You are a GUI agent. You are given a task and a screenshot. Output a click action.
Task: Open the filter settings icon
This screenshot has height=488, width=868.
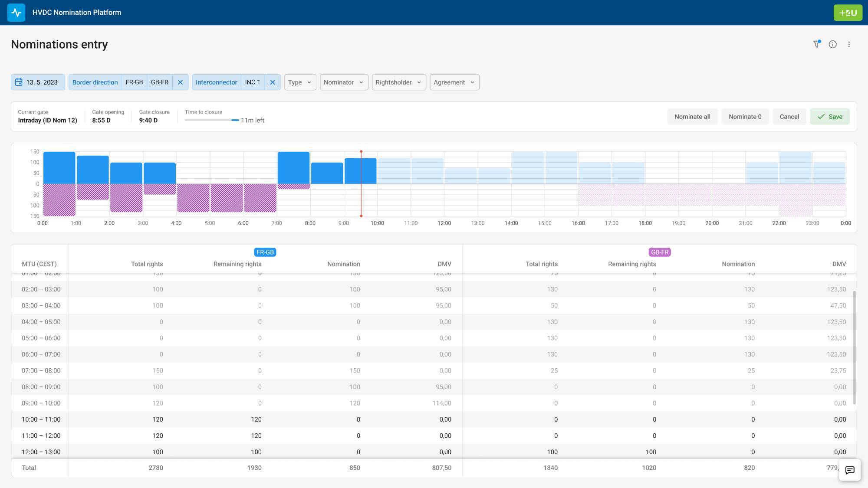click(x=816, y=44)
